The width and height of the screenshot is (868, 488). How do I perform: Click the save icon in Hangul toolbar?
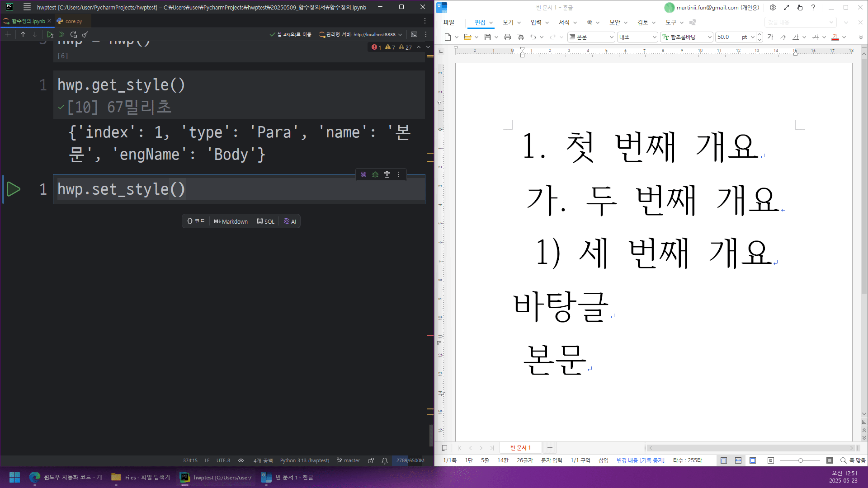pyautogui.click(x=487, y=37)
